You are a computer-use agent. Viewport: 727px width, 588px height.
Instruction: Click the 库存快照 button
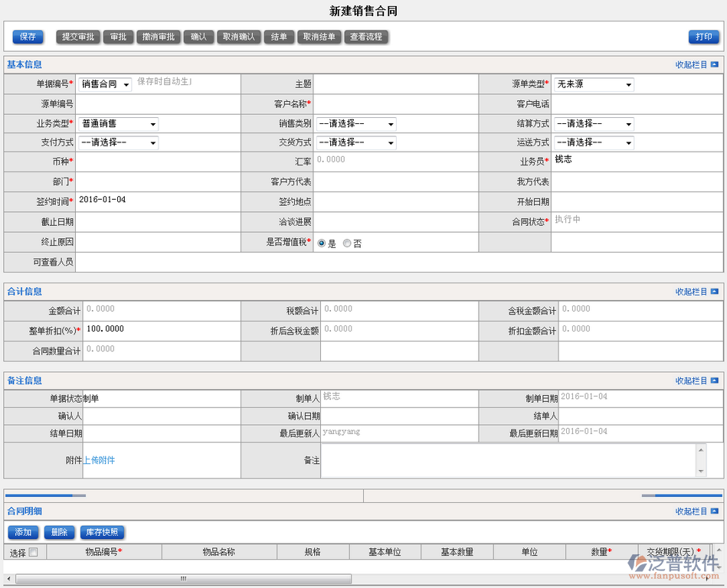pyautogui.click(x=101, y=532)
